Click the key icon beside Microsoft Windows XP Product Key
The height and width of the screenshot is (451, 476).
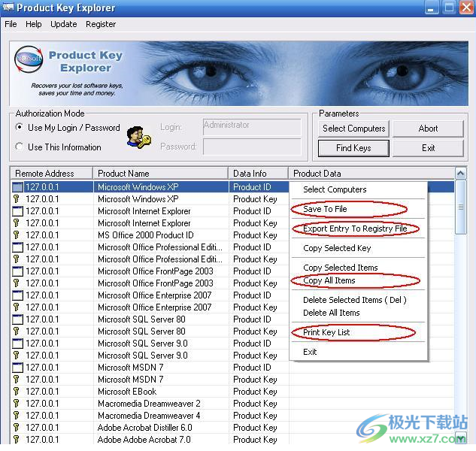[x=17, y=199]
